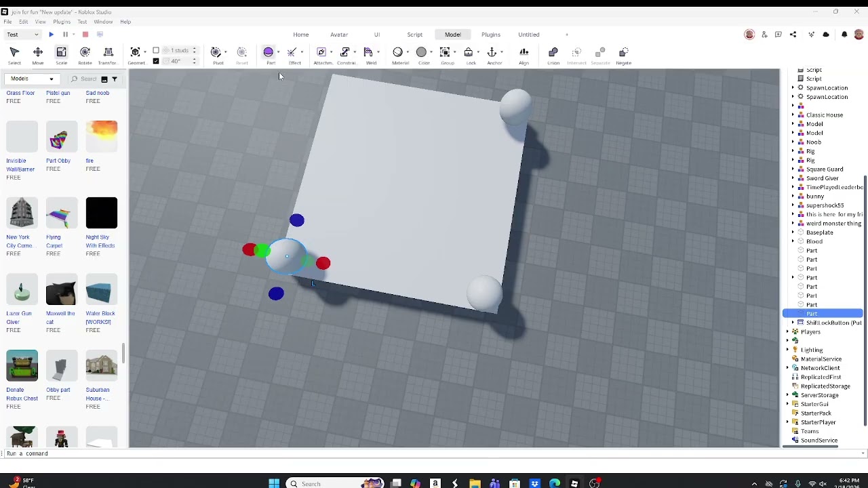Screen dimensions: 868x488
Task: Select the fire model thumbnail
Action: coord(102,136)
